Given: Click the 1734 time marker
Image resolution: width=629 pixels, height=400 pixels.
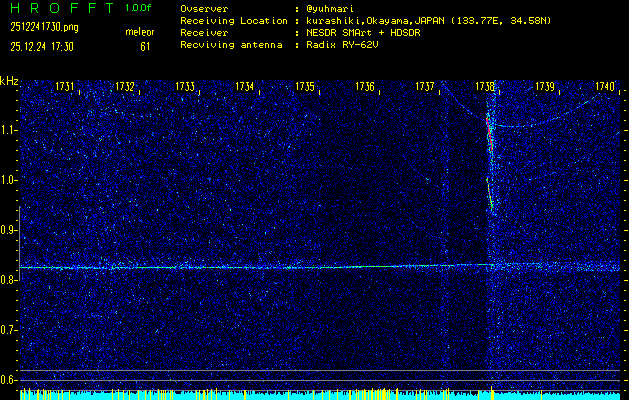Looking at the screenshot, I should (x=245, y=86).
